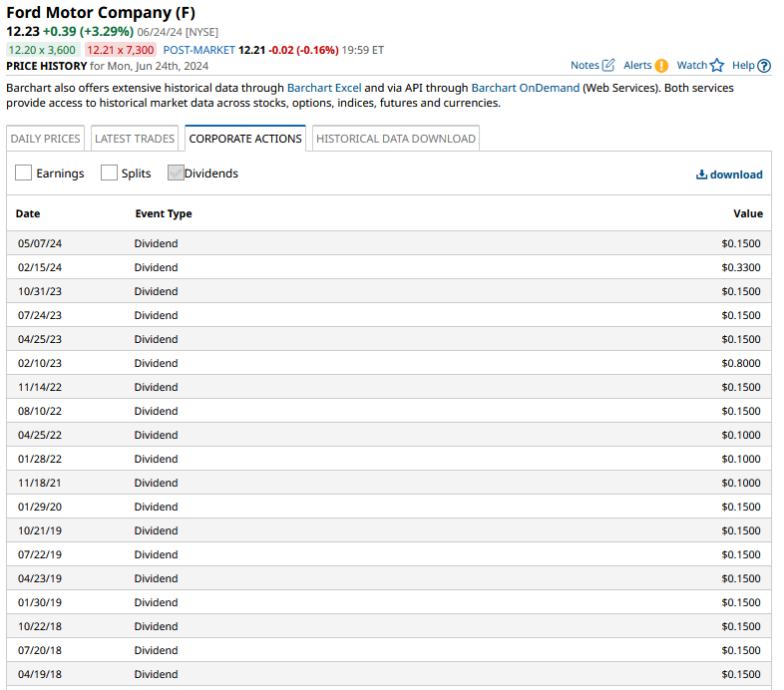Follow the Barchart OnDemand link
784x690 pixels.
525,88
